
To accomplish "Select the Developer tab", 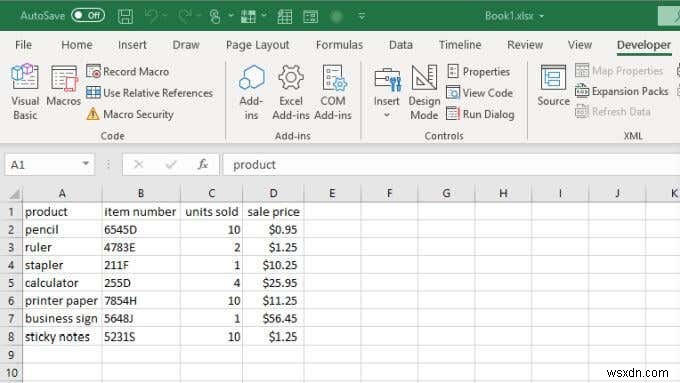I will click(x=644, y=45).
